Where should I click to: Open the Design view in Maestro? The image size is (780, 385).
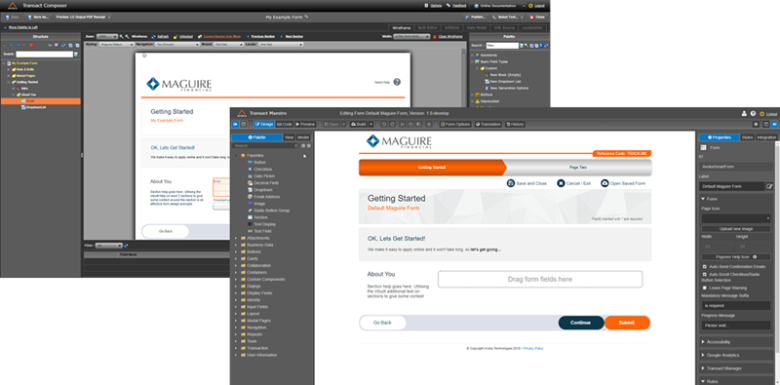tap(264, 124)
